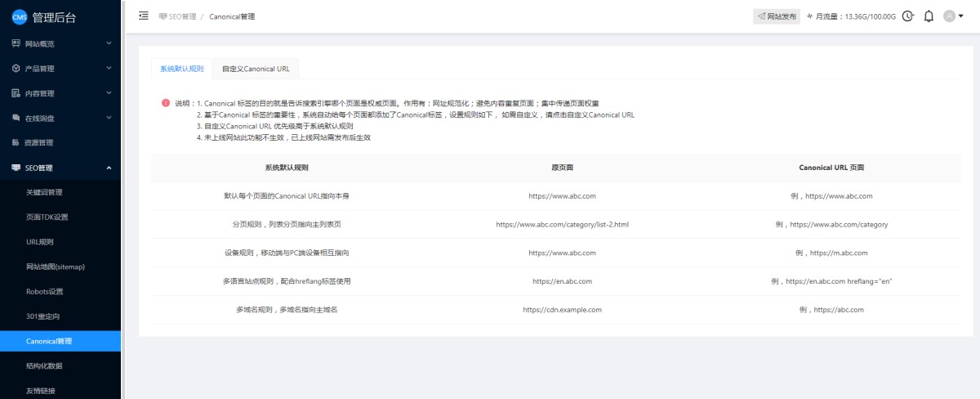
Task: Click the 默认每个页面的Canonical URL指向本身 cell
Action: 287,196
